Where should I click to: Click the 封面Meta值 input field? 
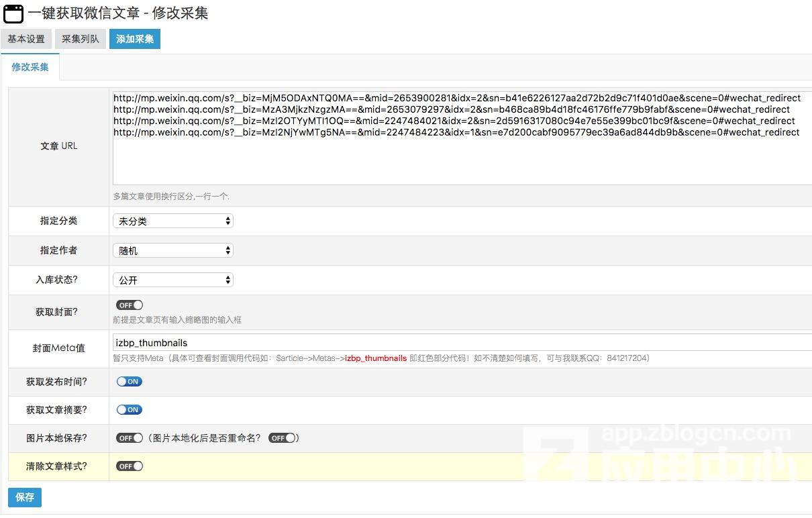pyautogui.click(x=462, y=343)
